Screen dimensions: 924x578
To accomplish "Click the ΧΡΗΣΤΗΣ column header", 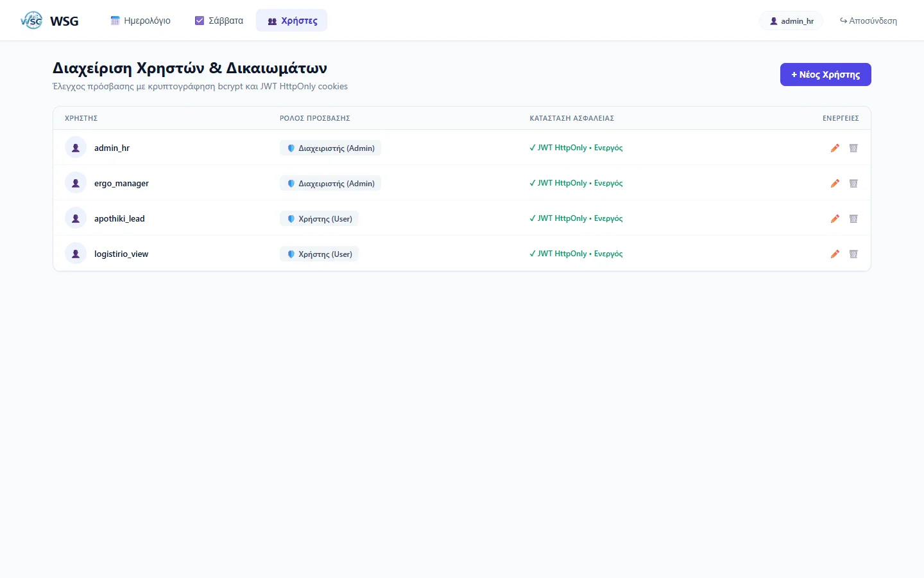I will [81, 118].
